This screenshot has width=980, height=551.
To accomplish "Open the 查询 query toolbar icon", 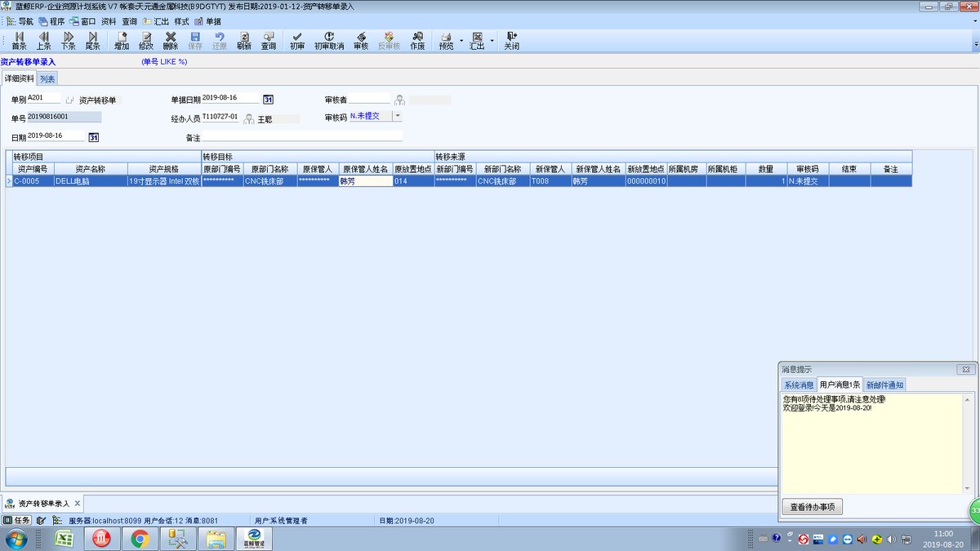I will pyautogui.click(x=269, y=41).
